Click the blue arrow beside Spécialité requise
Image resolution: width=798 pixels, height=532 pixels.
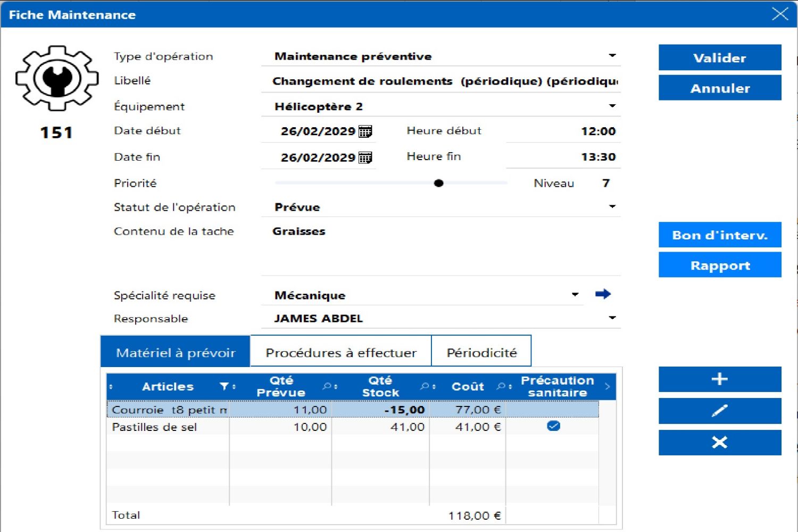click(x=603, y=294)
